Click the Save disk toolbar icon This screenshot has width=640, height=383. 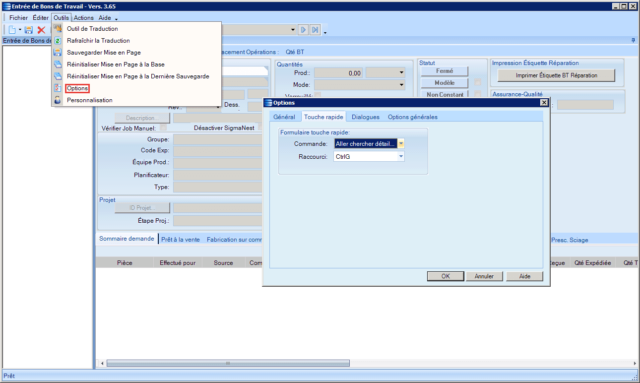coord(28,30)
